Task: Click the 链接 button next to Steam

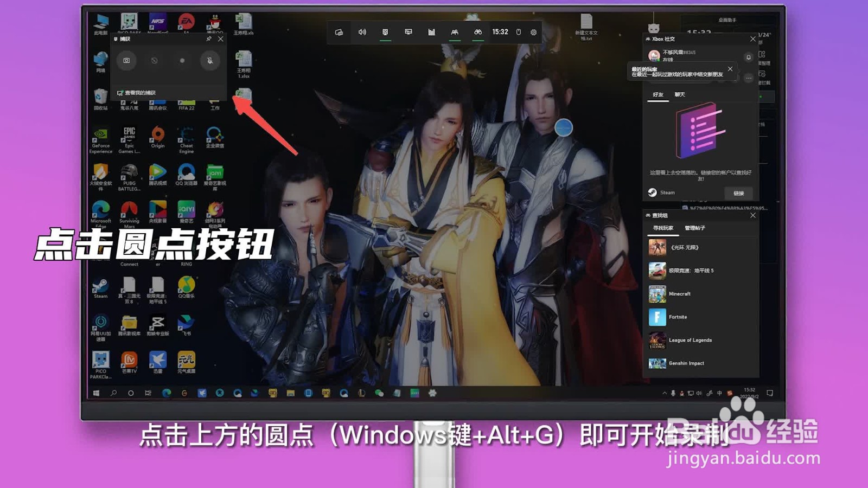Action: pyautogui.click(x=739, y=193)
